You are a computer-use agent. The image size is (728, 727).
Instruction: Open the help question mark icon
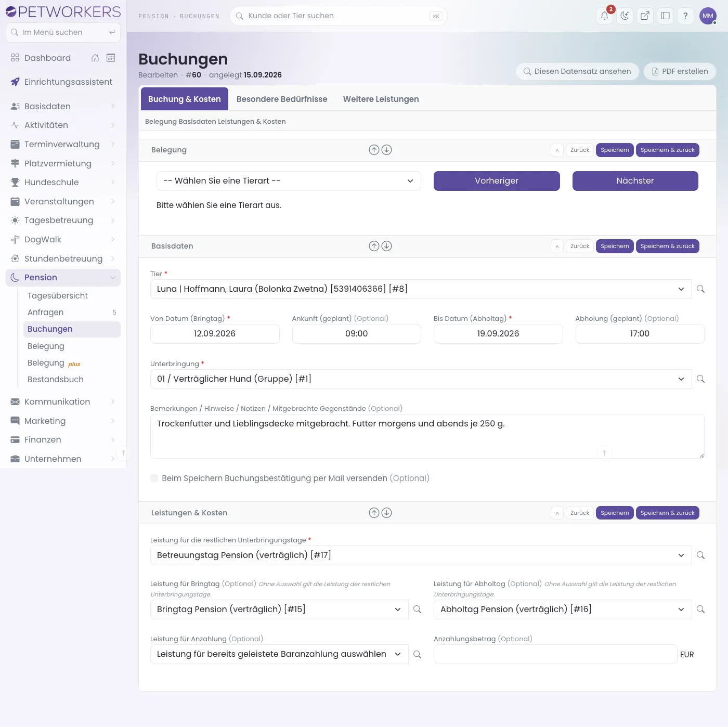685,16
